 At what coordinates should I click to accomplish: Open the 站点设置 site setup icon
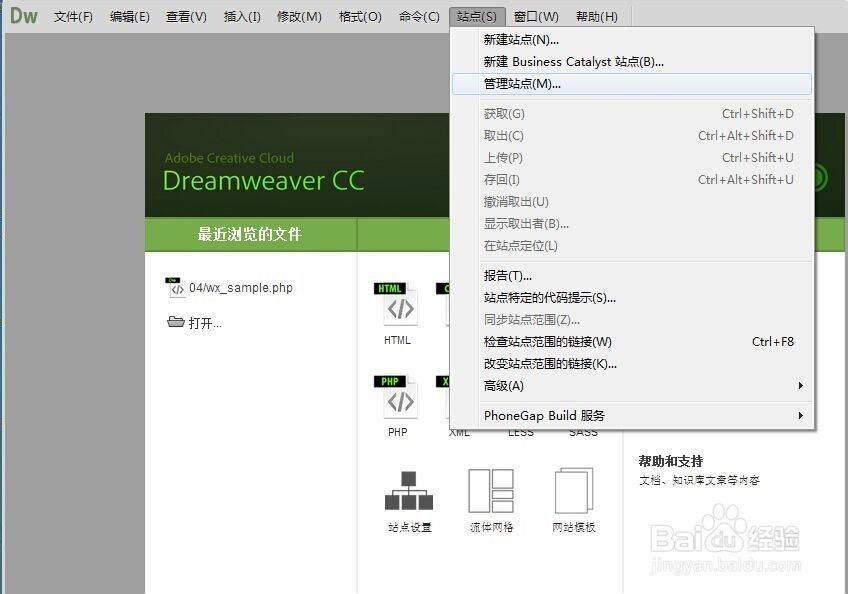pos(409,491)
